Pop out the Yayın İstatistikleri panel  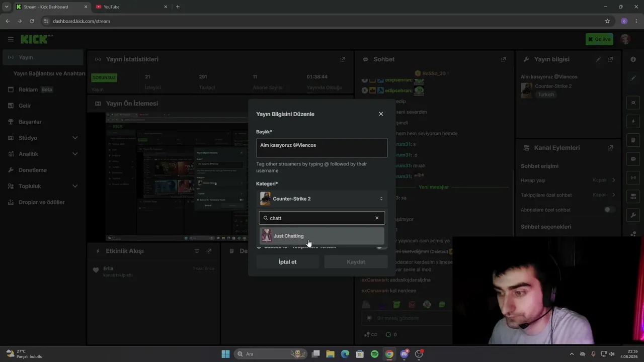point(343,59)
